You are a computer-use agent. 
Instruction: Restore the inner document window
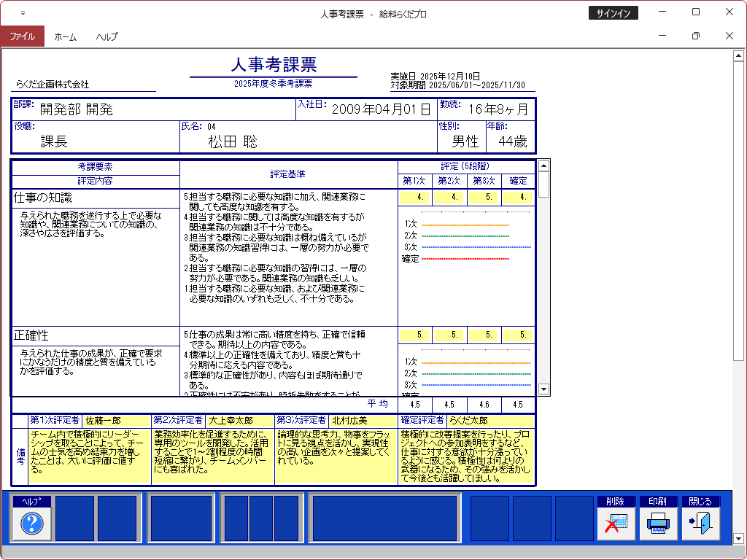point(695,36)
